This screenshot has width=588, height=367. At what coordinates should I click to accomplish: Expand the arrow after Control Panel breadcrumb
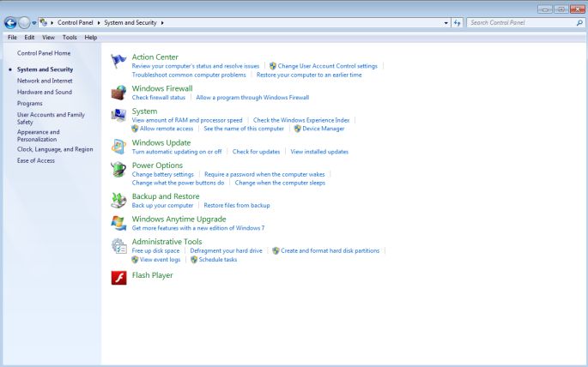[x=99, y=23]
